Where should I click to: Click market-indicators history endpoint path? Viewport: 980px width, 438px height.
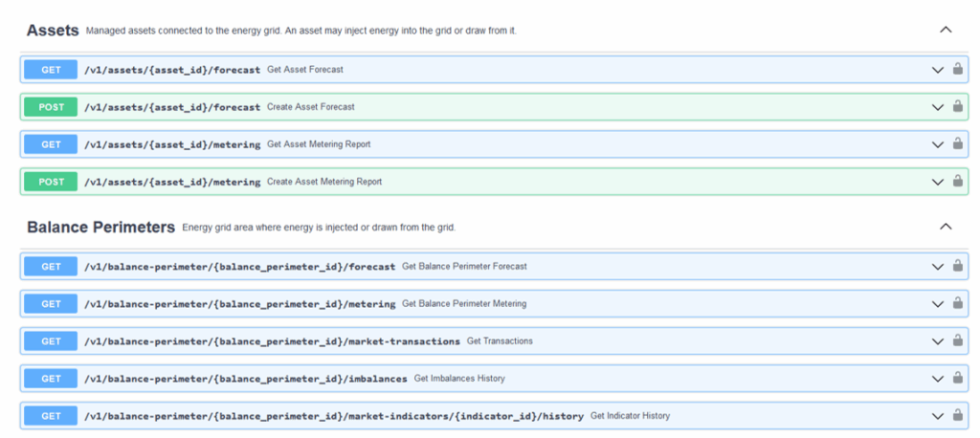[334, 415]
